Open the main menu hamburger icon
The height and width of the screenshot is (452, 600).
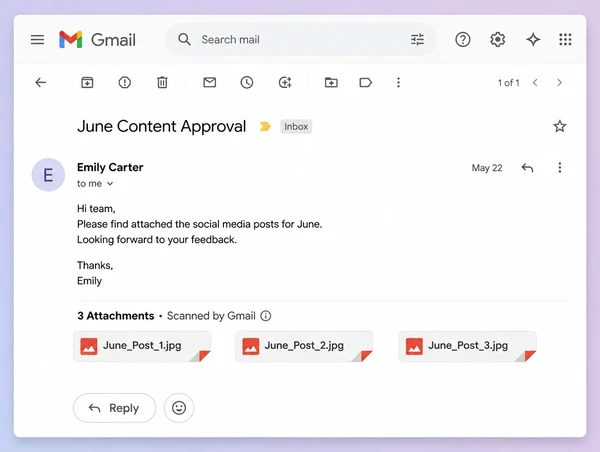[37, 39]
